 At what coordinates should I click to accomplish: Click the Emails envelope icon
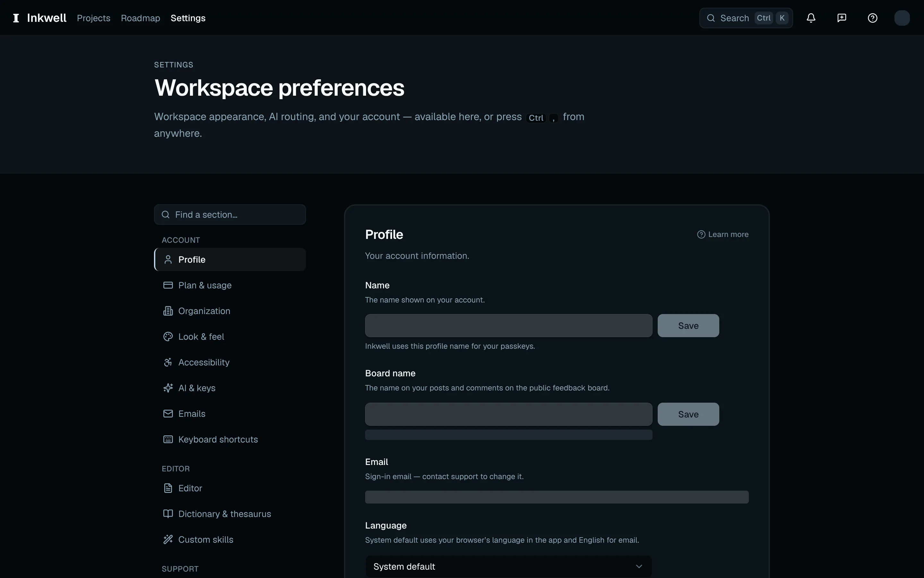(168, 414)
